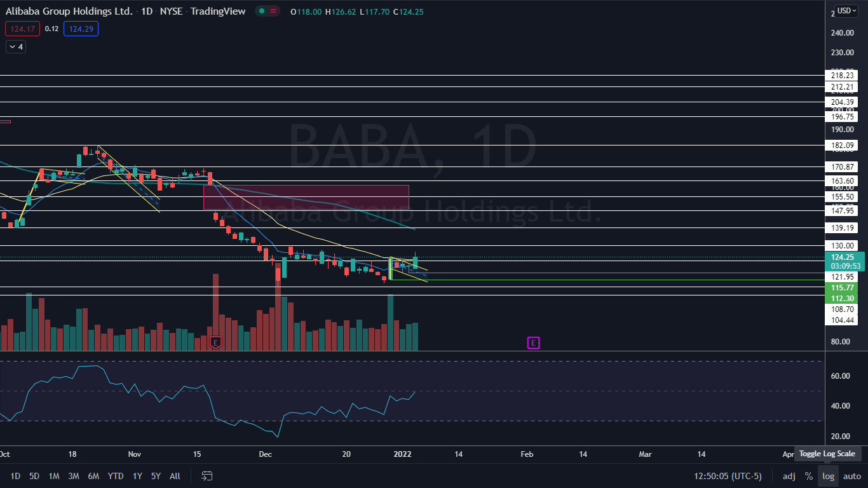Screen dimensions: 868x488
Task: Open the Go to date calendar icon
Action: pyautogui.click(x=207, y=476)
